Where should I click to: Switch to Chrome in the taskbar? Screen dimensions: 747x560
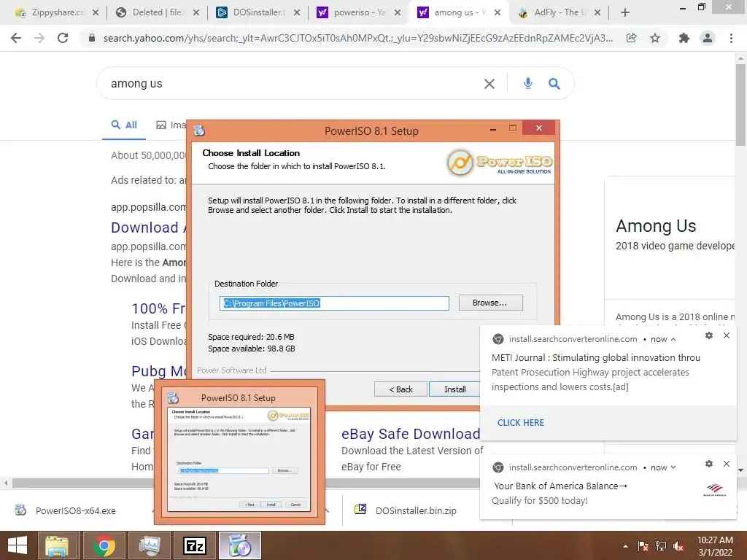click(104, 545)
